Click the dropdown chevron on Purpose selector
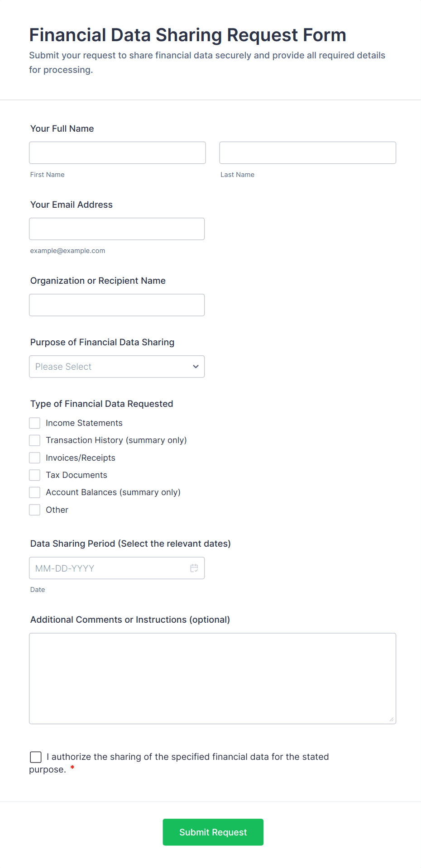 pos(195,367)
